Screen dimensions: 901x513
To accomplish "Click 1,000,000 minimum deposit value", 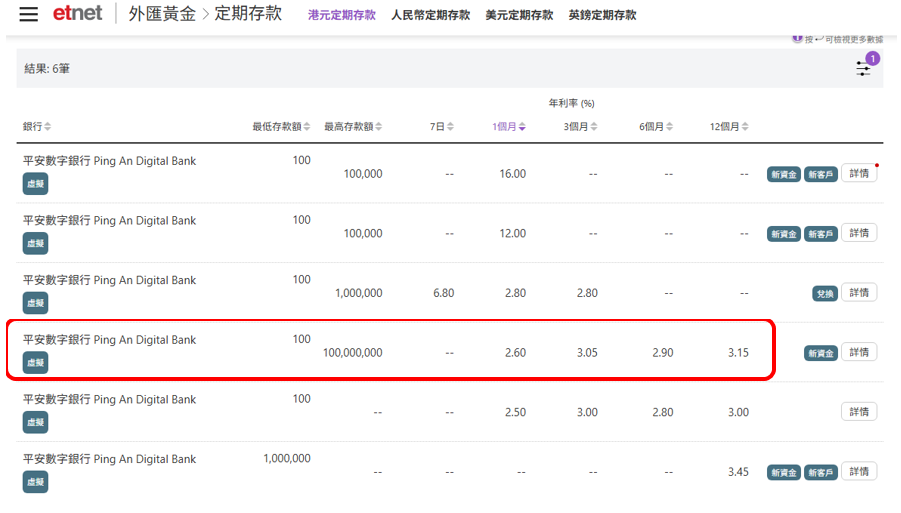I will click(x=287, y=458).
